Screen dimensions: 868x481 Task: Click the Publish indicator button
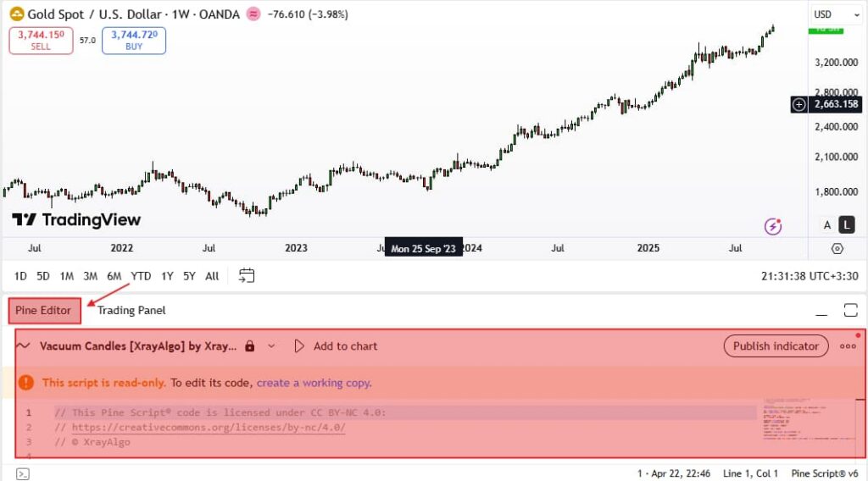(x=776, y=346)
